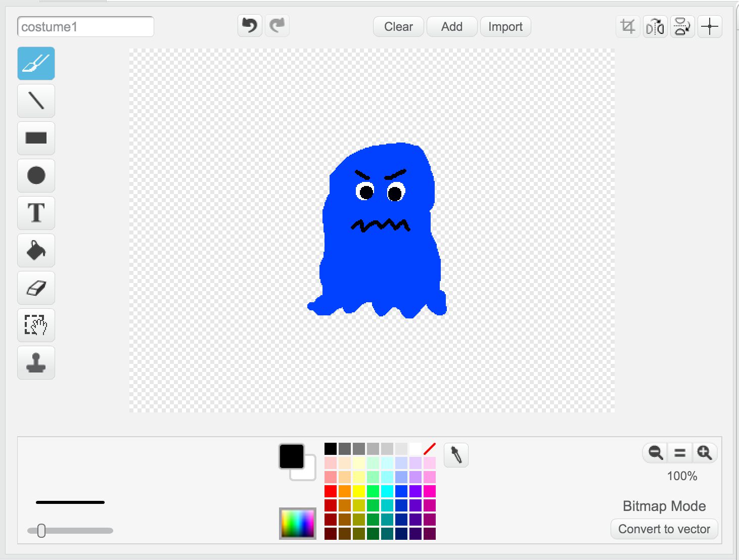This screenshot has height=560, width=739.
Task: Choose the Ellipse tool
Action: pyautogui.click(x=36, y=175)
